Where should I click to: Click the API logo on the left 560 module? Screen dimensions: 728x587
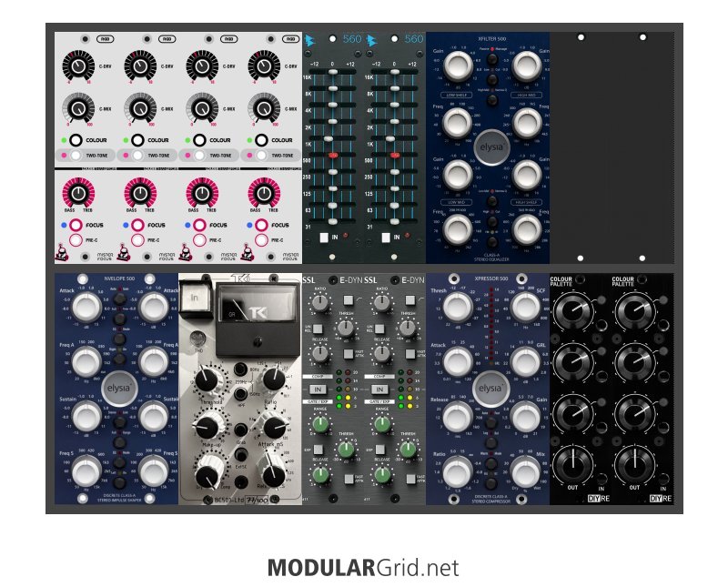(x=310, y=41)
